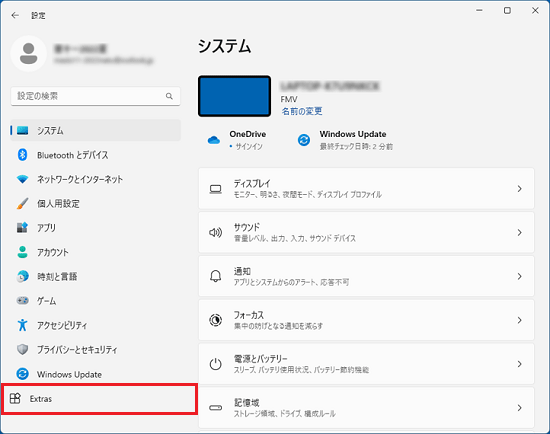The height and width of the screenshot is (434, 550).
Task: Click the back arrow icon
Action: pos(15,15)
